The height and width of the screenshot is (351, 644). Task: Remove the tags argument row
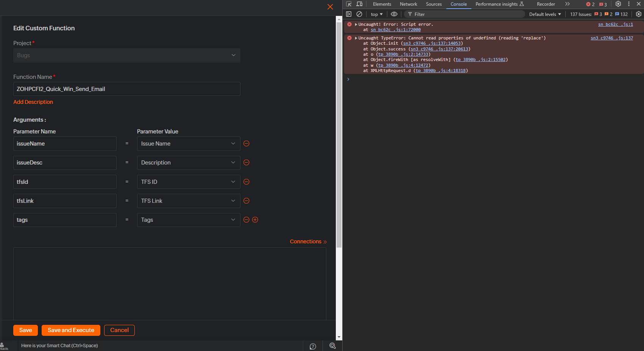pyautogui.click(x=246, y=220)
